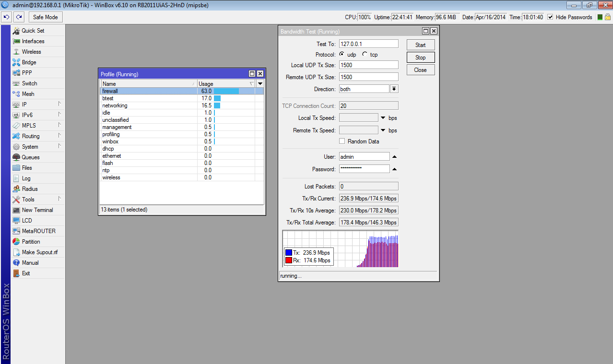613x364 pixels.
Task: Click the Wireless antenna icon
Action: [16, 52]
